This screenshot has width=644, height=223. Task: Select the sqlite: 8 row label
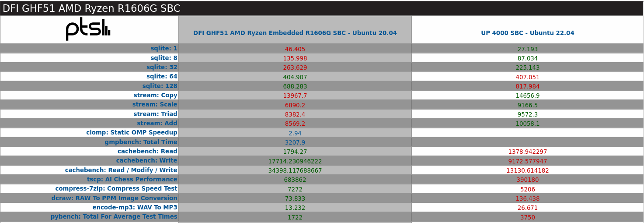[164, 58]
